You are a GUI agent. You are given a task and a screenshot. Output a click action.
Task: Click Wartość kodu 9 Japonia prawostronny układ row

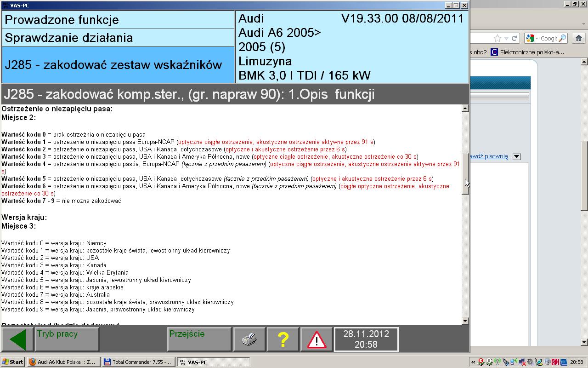[x=98, y=309]
